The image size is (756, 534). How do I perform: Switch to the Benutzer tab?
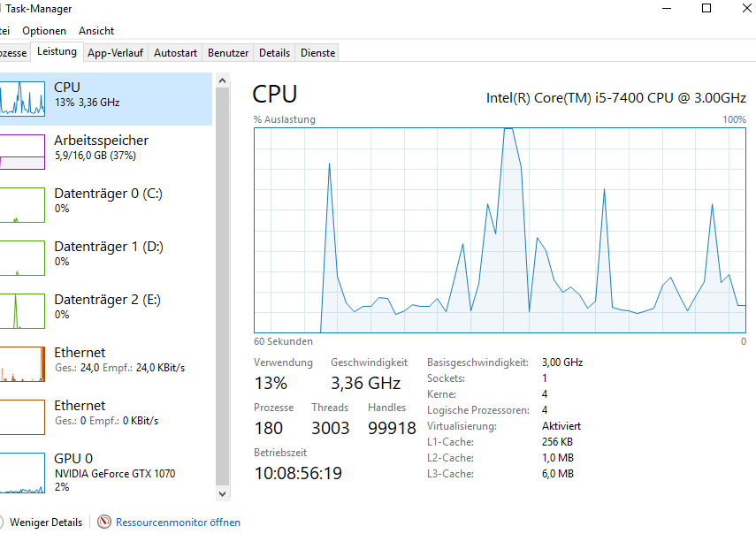(x=228, y=53)
